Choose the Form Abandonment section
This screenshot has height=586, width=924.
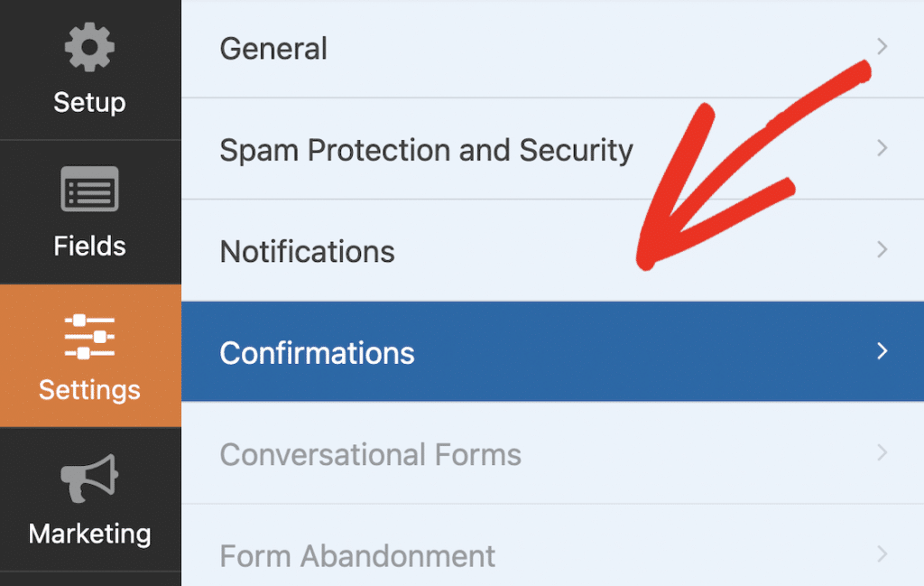click(x=357, y=555)
